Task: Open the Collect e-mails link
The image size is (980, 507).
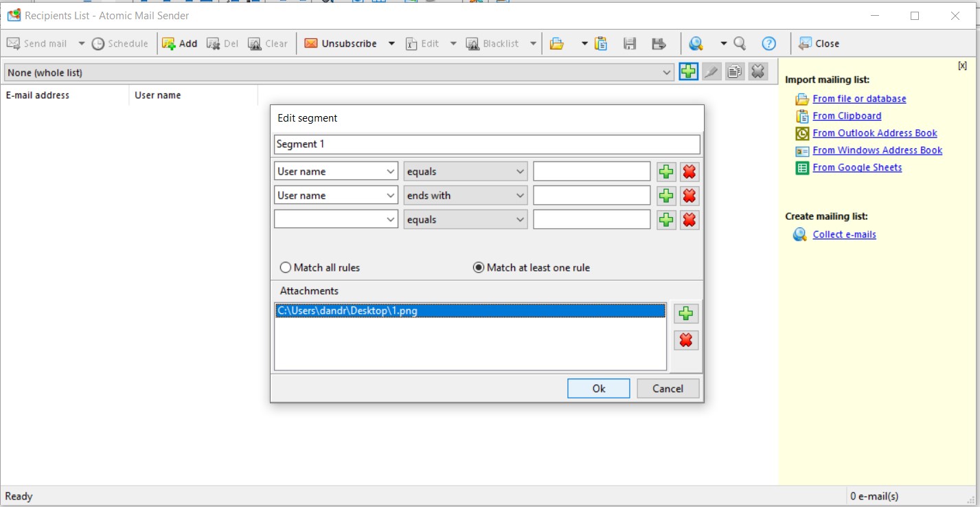Action: pos(844,235)
